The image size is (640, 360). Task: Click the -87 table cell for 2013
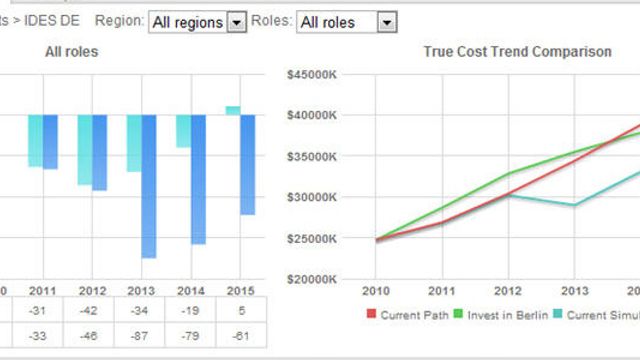coord(140,336)
